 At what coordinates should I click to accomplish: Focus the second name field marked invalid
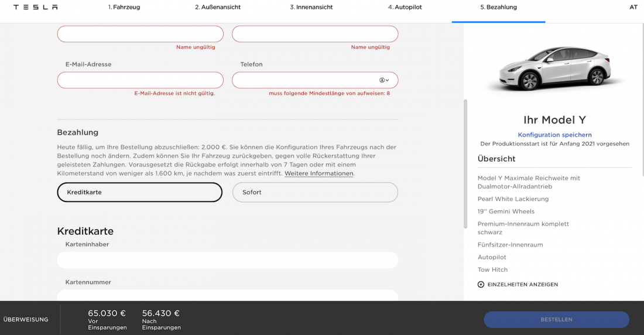[x=315, y=34]
